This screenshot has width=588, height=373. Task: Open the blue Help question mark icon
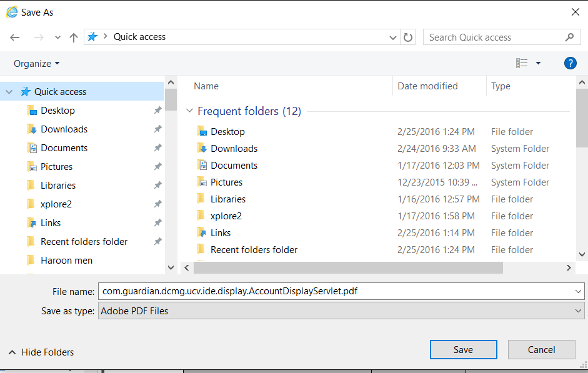(x=571, y=62)
